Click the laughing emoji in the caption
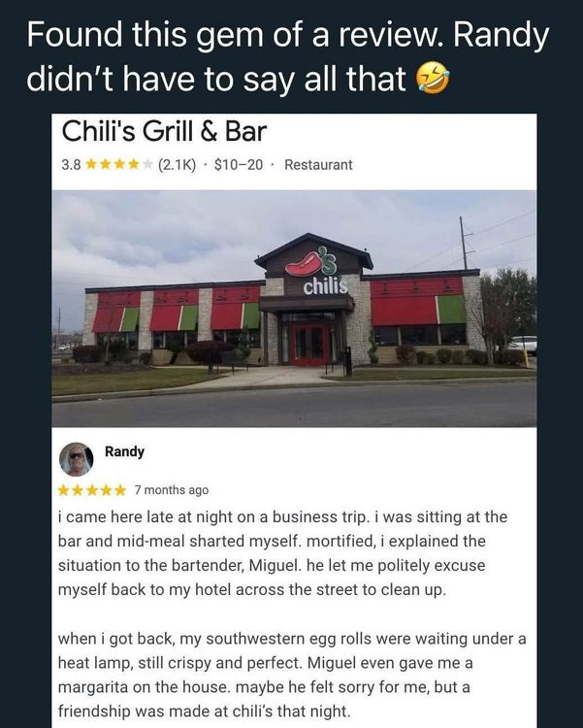Image resolution: width=583 pixels, height=728 pixels. (x=432, y=79)
